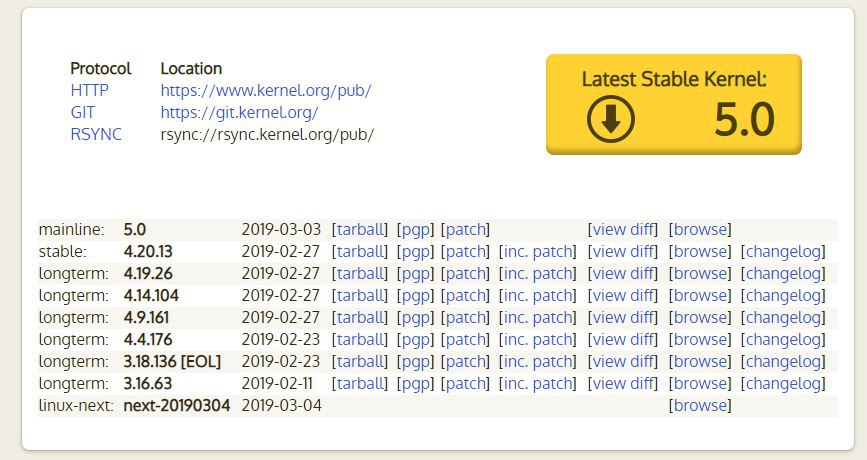Open patch for longterm 4.19.26

point(466,274)
